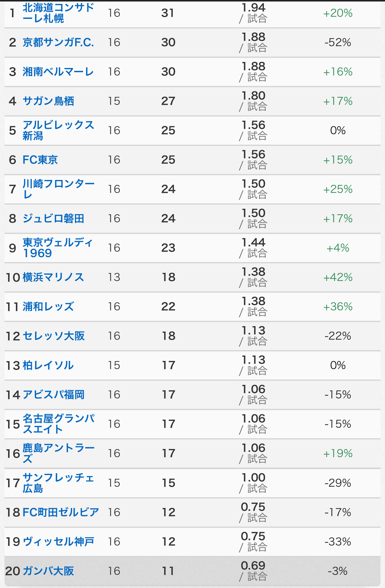The width and height of the screenshot is (385, 588).
Task: Click the 浦和レッズ team link
Action: (48, 306)
